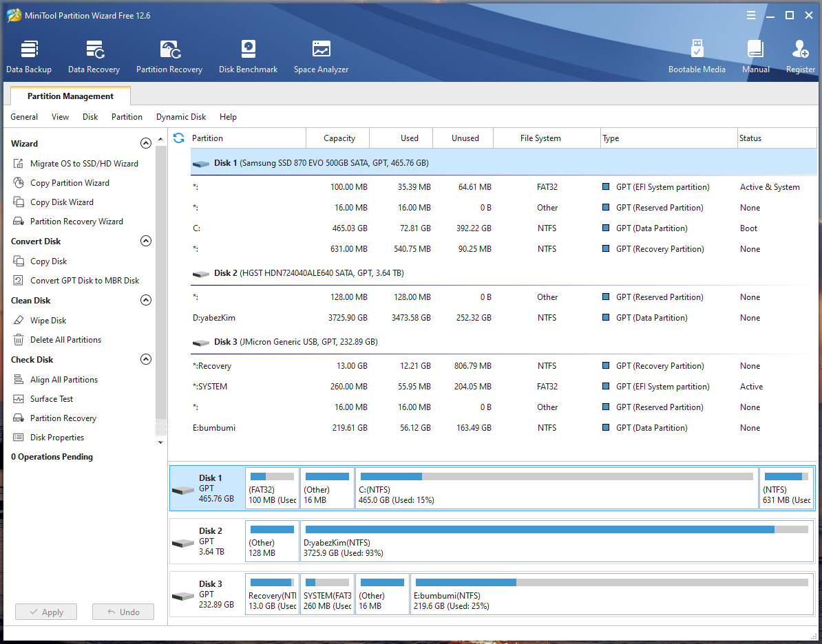Open the View menu

pos(61,117)
